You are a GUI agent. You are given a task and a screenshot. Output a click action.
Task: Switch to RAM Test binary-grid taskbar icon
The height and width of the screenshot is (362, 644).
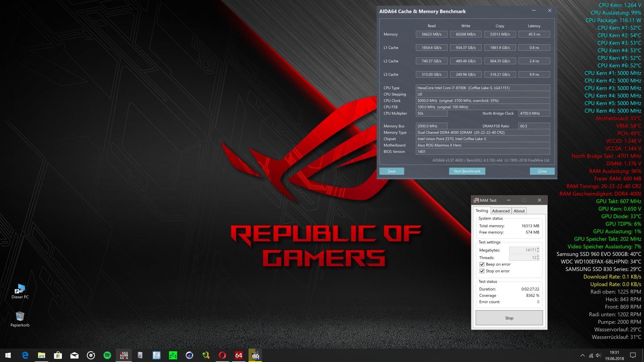124,355
